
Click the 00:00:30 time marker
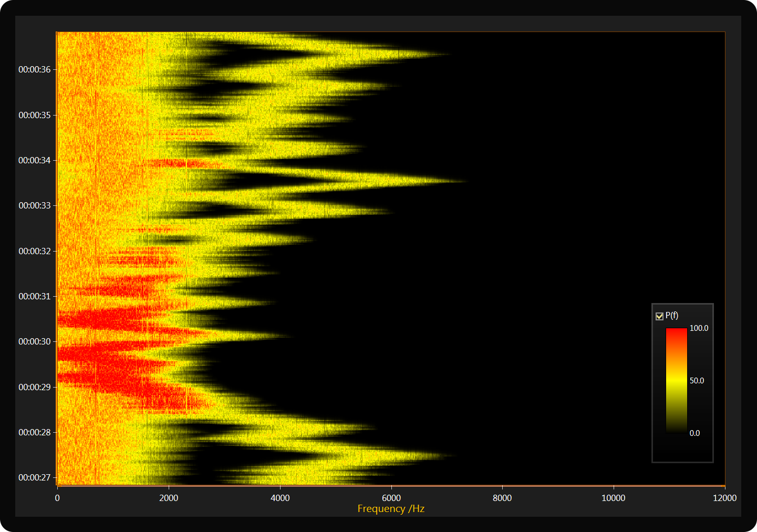coord(35,341)
